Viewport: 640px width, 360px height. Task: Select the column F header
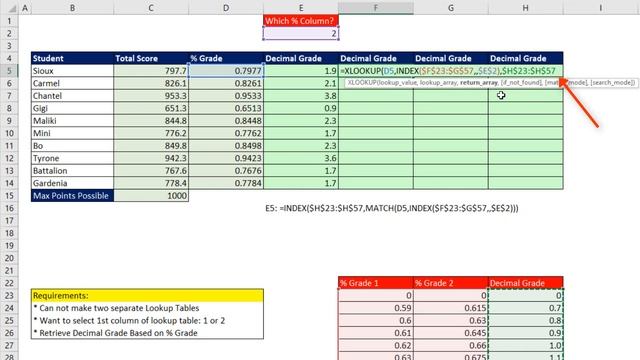376,7
